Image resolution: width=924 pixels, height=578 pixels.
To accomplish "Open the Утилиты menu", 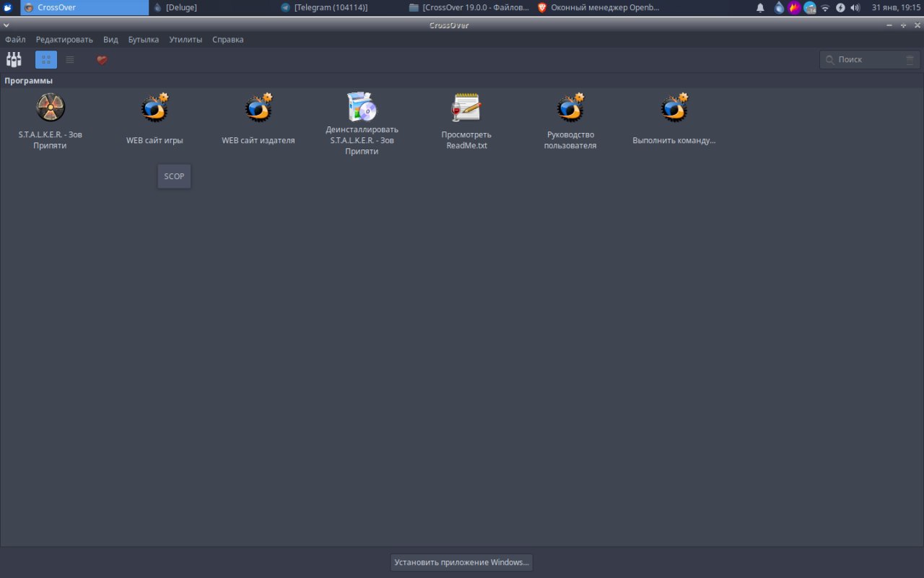I will click(x=186, y=40).
